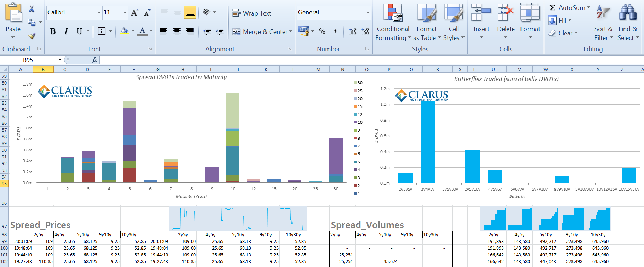Decrease font size with Shrink Font
Viewport: 644px width, 267px height.
(x=147, y=13)
